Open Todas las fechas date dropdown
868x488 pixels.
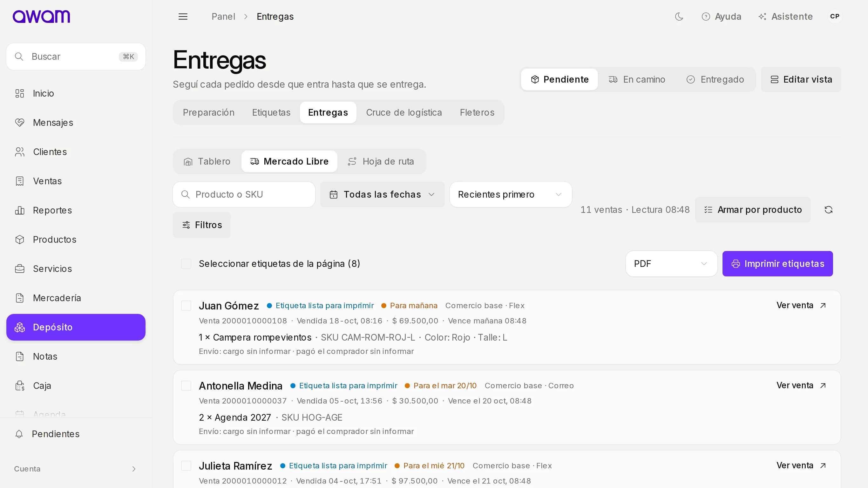pyautogui.click(x=382, y=194)
